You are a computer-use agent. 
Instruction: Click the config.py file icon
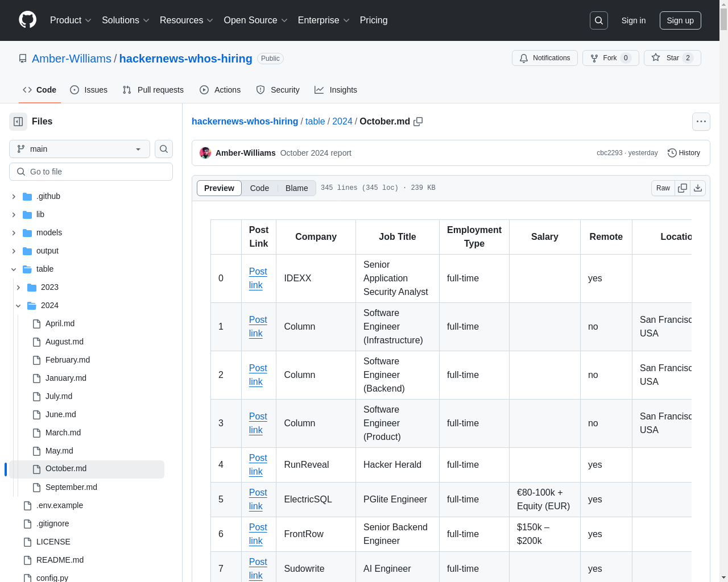[x=27, y=577]
